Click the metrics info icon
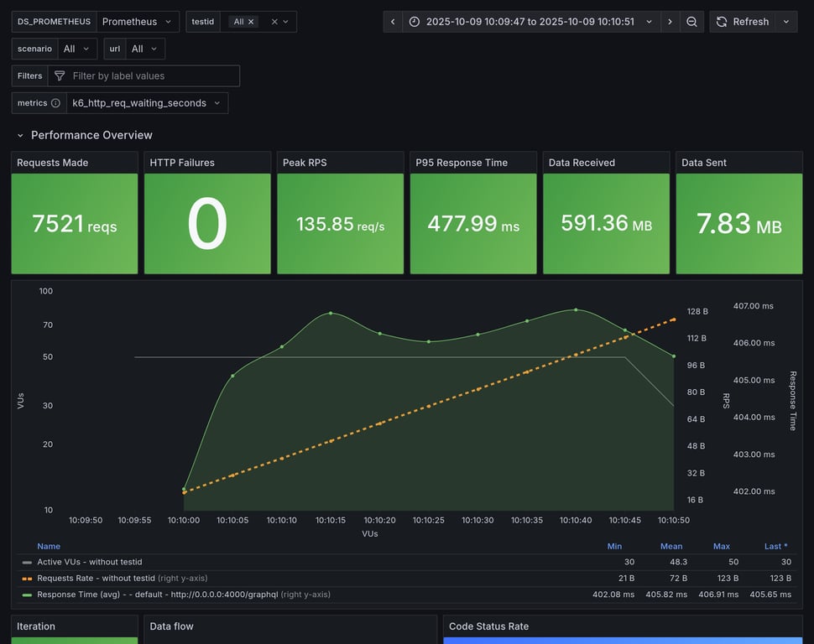814x644 pixels. click(55, 103)
